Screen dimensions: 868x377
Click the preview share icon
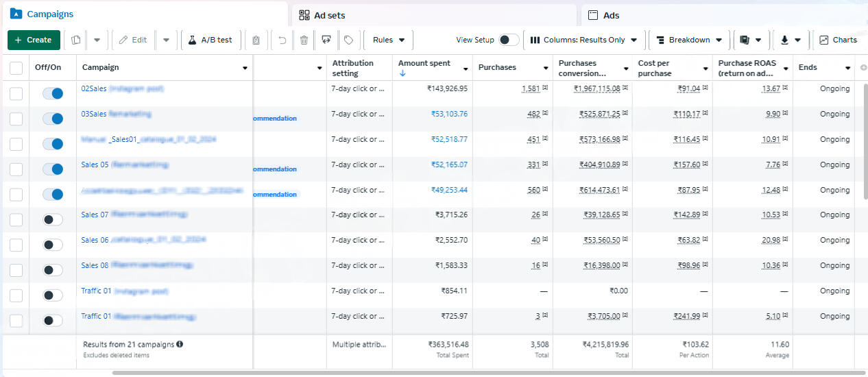(x=326, y=40)
